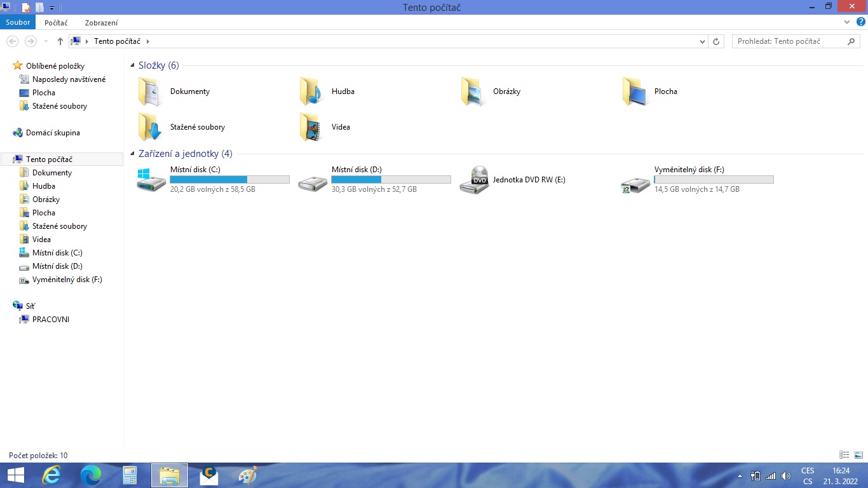Switch to the Zobrazení ribbon tab

pos(101,23)
